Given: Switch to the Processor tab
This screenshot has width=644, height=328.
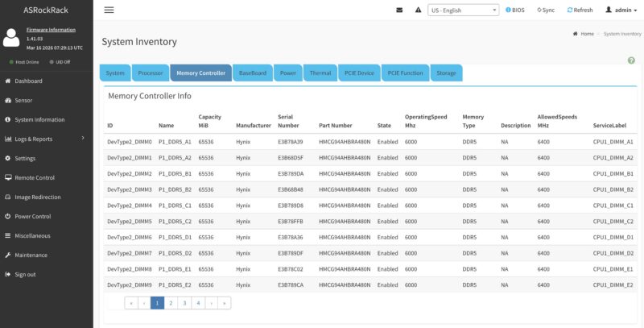Looking at the screenshot, I should [x=151, y=73].
